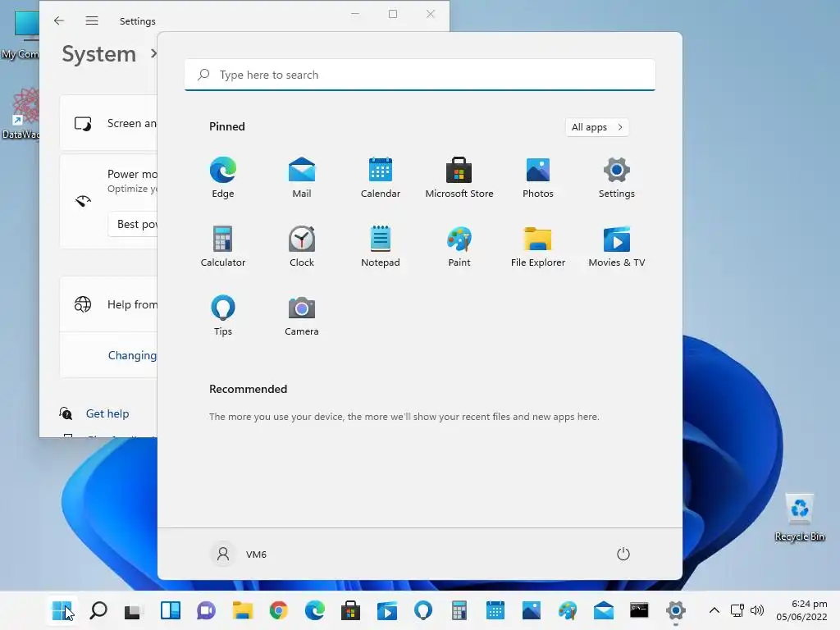Open Photos from the taskbar
840x630 pixels.
[x=532, y=610]
